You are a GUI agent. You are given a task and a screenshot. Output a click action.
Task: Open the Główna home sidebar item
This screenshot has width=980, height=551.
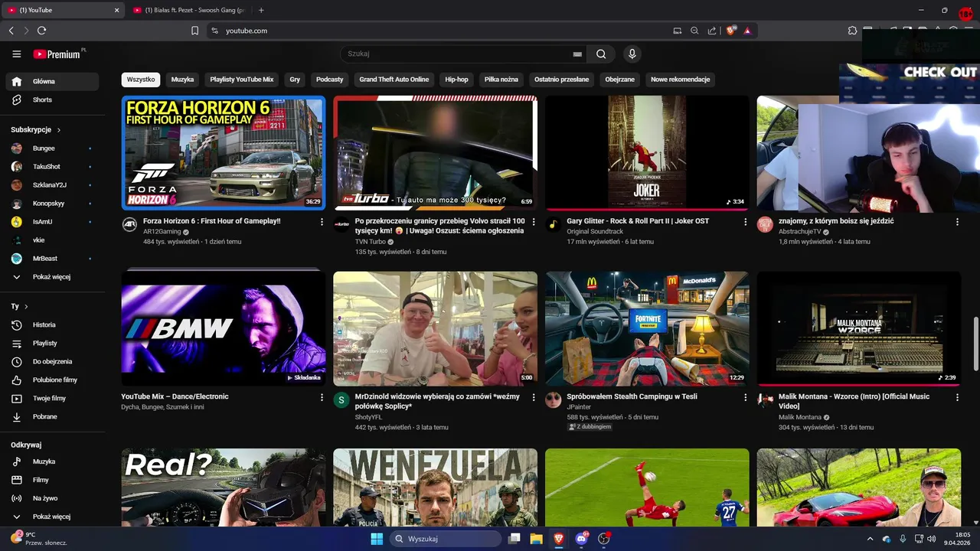(52, 81)
